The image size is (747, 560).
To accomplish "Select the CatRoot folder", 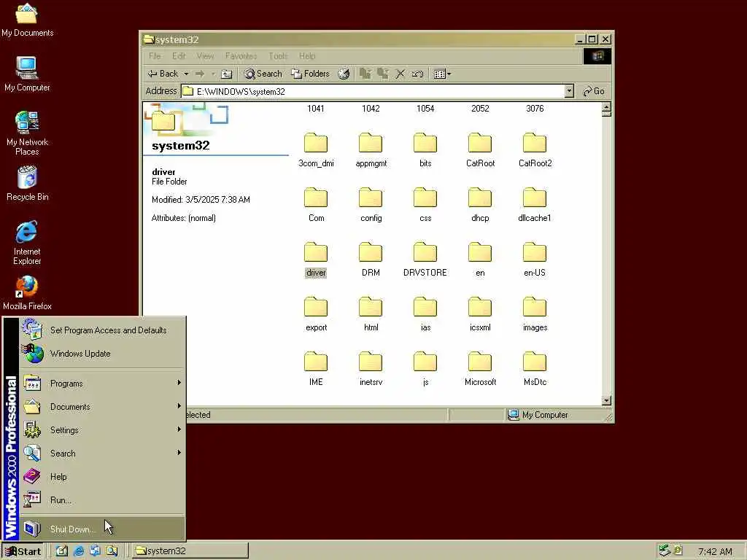I will (480, 150).
